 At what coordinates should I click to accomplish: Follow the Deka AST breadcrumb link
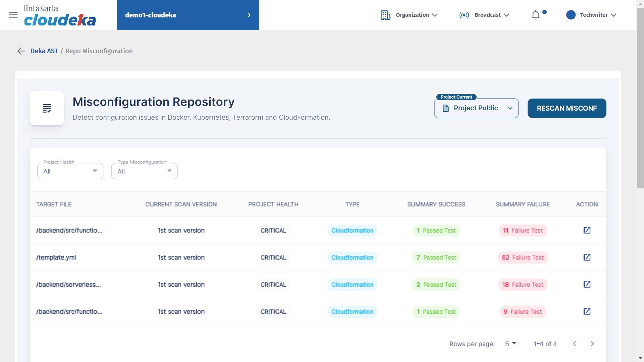44,51
